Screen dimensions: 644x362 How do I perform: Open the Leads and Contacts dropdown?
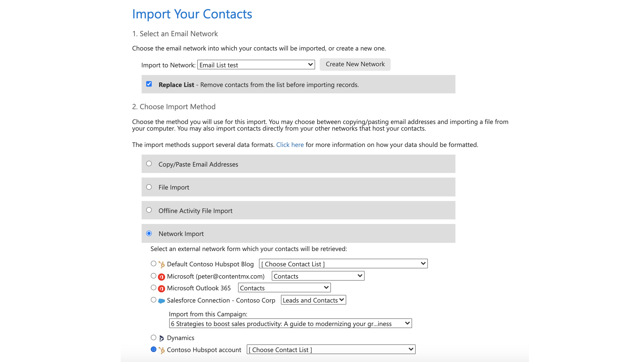[x=313, y=300]
